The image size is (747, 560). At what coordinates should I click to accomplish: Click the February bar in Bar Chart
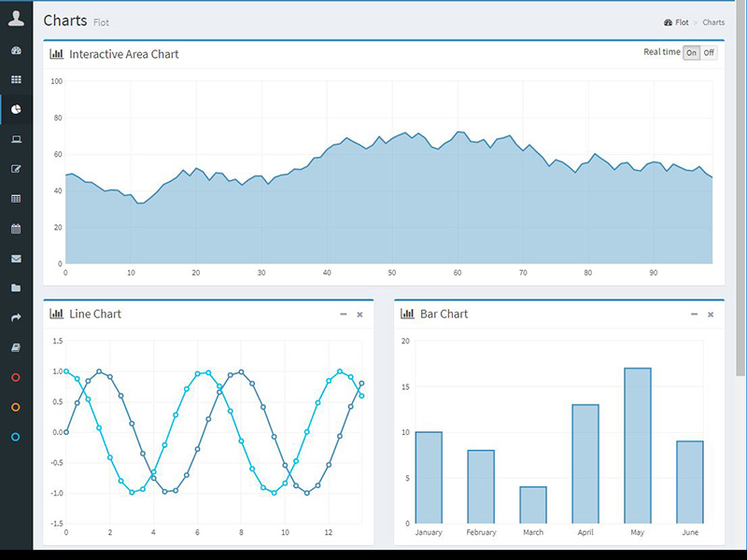[x=481, y=486]
